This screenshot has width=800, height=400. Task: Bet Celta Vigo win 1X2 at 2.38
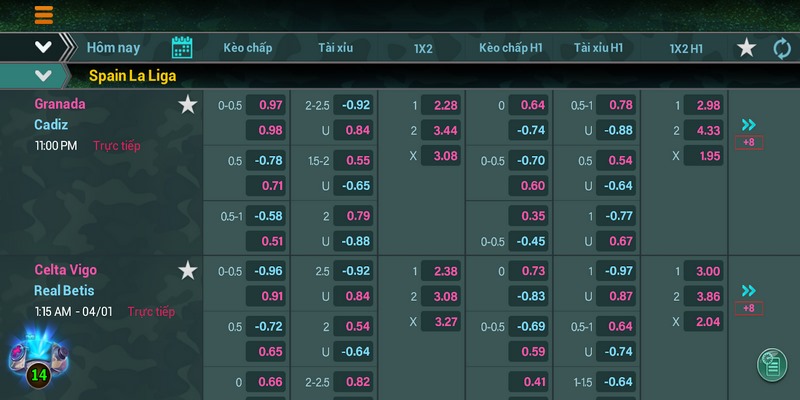point(441,271)
